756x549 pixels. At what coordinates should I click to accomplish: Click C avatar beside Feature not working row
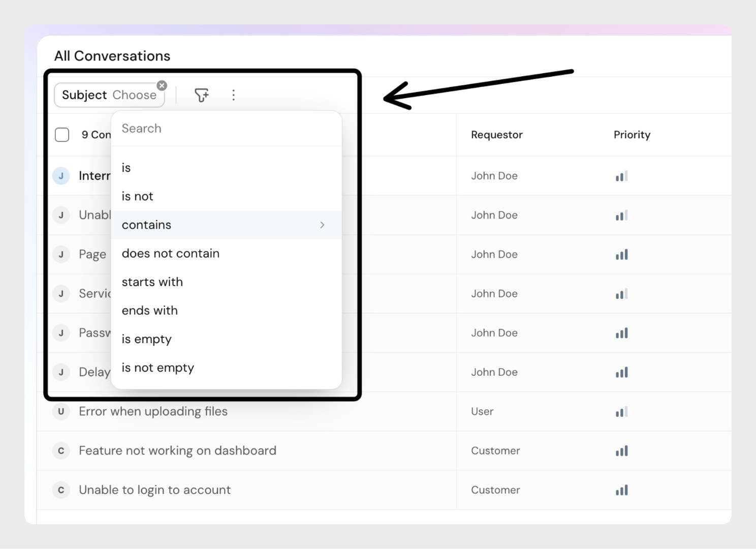(61, 451)
